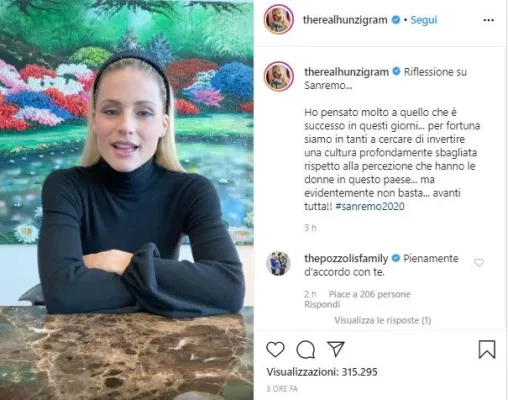This screenshot has width=508, height=400.
Task: Click the 3 ORE FA timestamp
Action: point(282,389)
